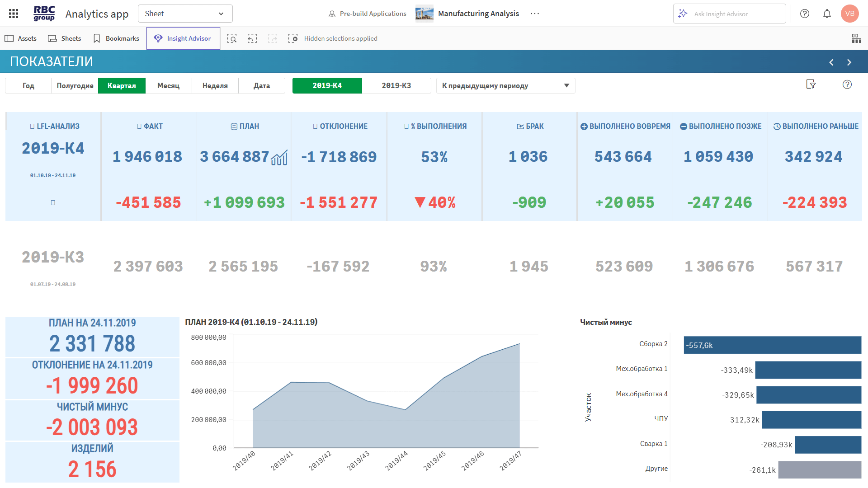Select the 2019-К3 quarter button
The image size is (868, 488).
click(396, 86)
